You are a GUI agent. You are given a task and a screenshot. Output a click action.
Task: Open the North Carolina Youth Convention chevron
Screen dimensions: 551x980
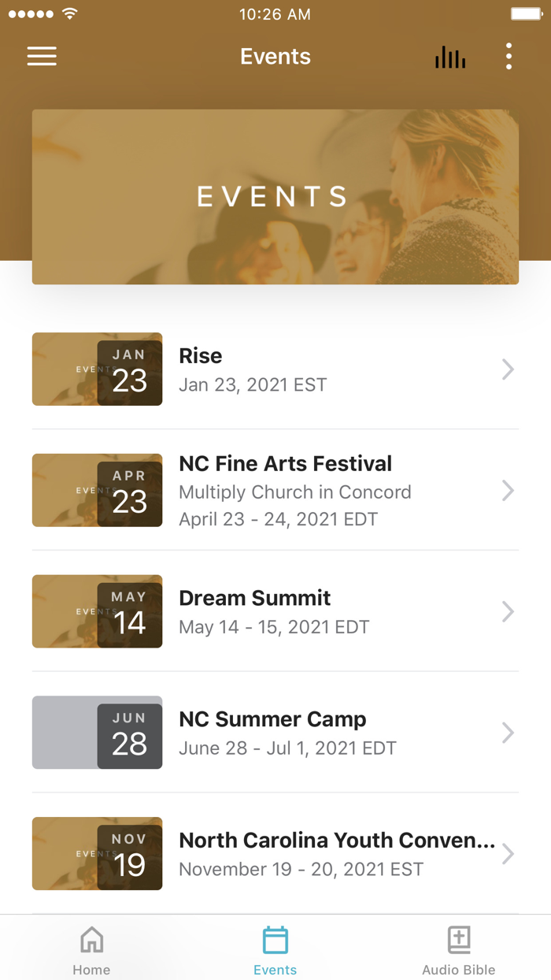tap(508, 853)
